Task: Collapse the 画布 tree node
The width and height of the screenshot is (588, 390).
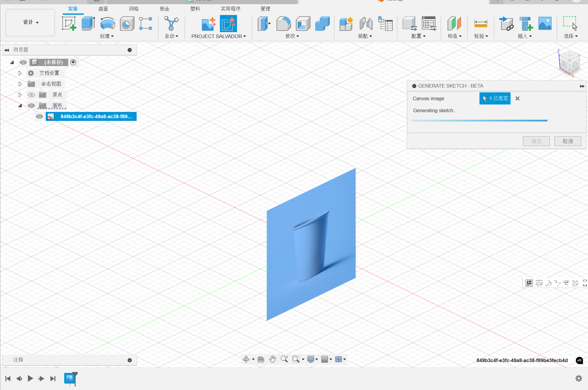Action: click(20, 106)
